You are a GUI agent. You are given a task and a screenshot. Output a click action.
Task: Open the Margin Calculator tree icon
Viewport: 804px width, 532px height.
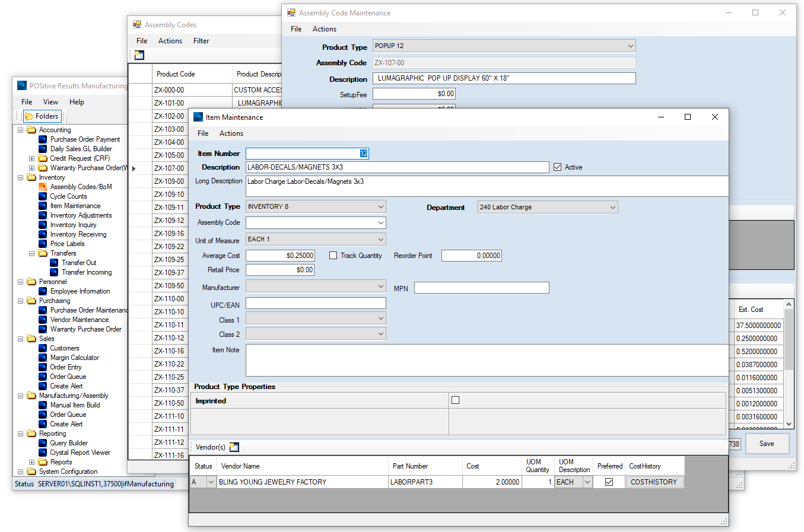pyautogui.click(x=43, y=358)
